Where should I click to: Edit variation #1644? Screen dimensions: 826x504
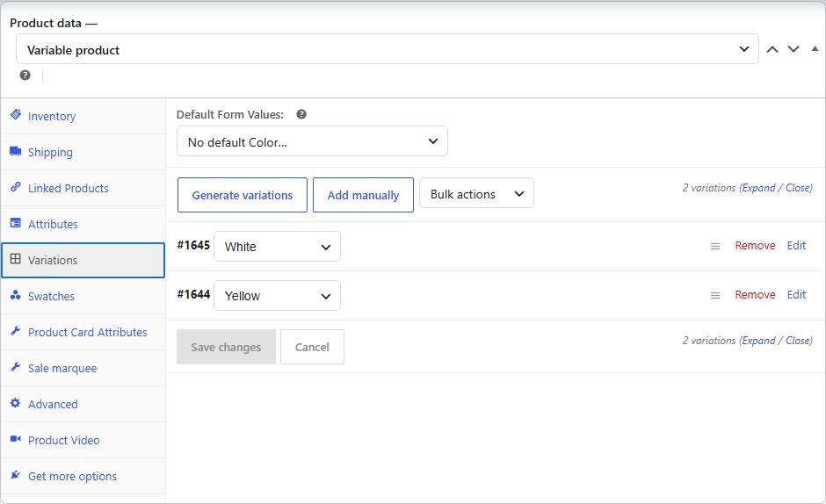(796, 294)
